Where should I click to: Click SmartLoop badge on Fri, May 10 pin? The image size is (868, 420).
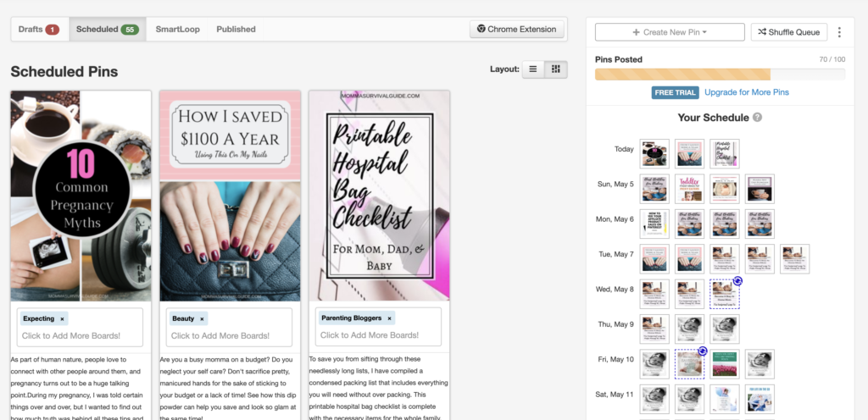tap(703, 351)
